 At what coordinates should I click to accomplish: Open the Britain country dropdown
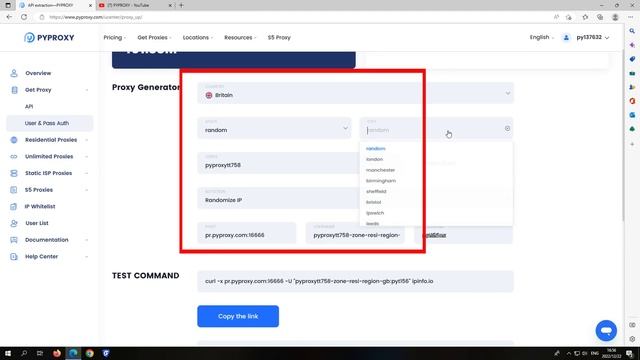point(356,93)
